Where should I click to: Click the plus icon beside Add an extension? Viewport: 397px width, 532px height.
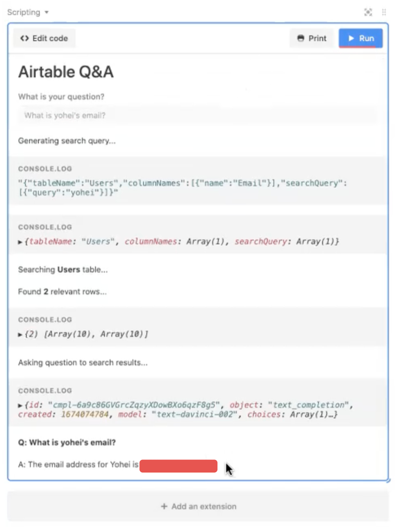[164, 506]
